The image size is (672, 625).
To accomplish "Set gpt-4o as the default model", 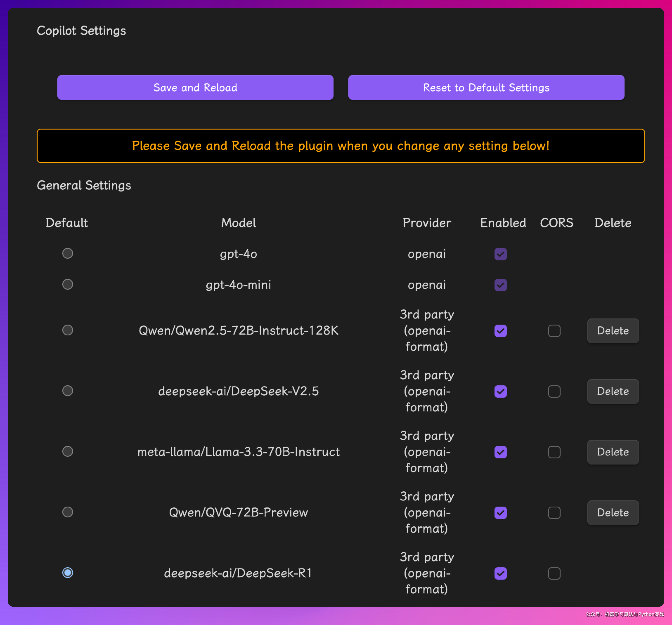I will tap(68, 253).
